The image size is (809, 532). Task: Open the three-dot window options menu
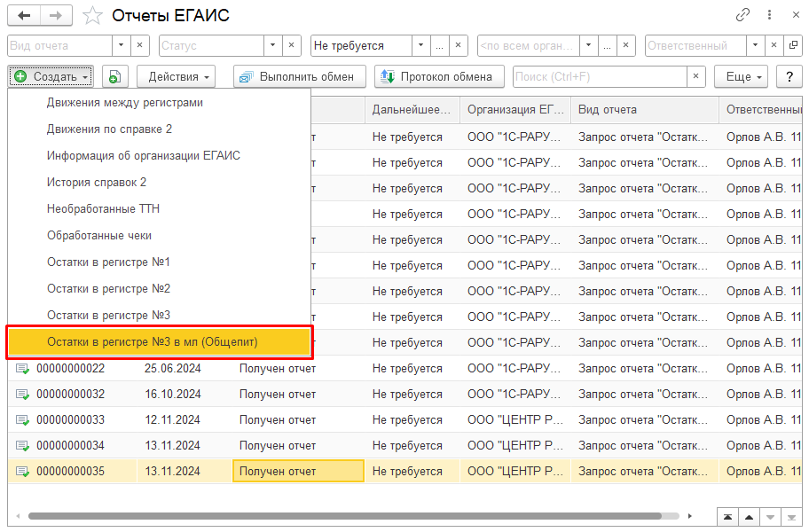click(x=766, y=16)
